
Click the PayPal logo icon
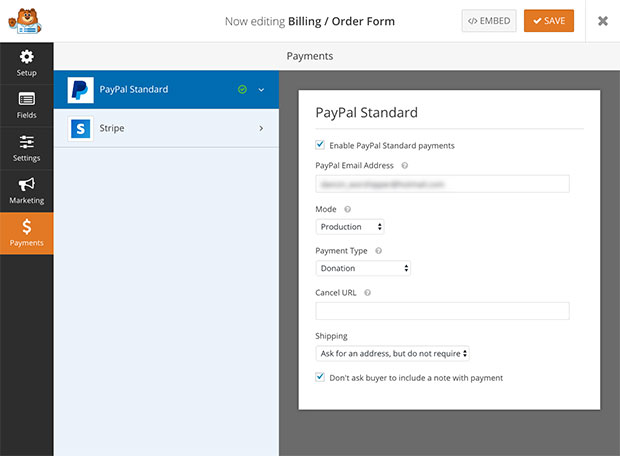80,90
